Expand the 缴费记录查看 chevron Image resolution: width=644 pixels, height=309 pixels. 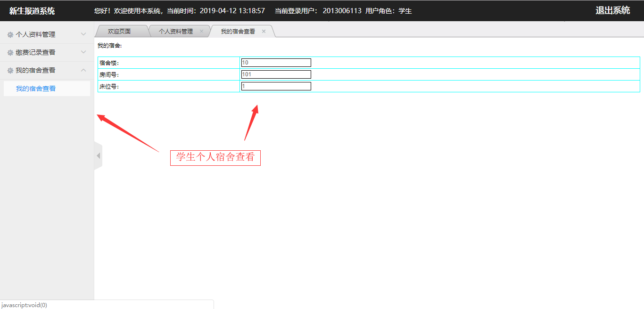(83, 52)
